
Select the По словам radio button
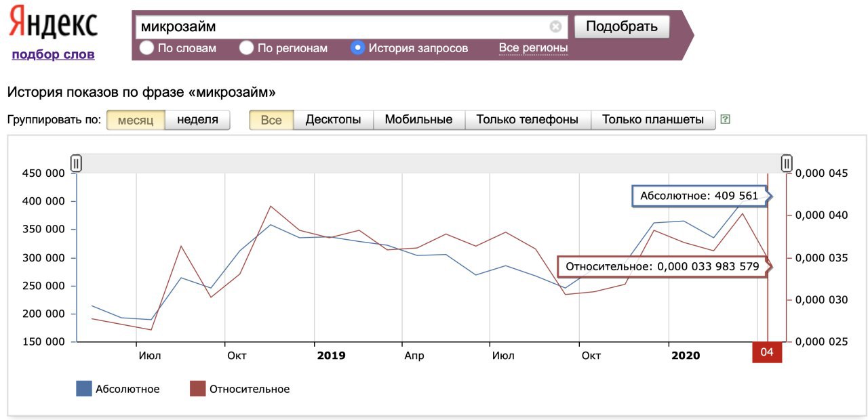click(x=146, y=48)
